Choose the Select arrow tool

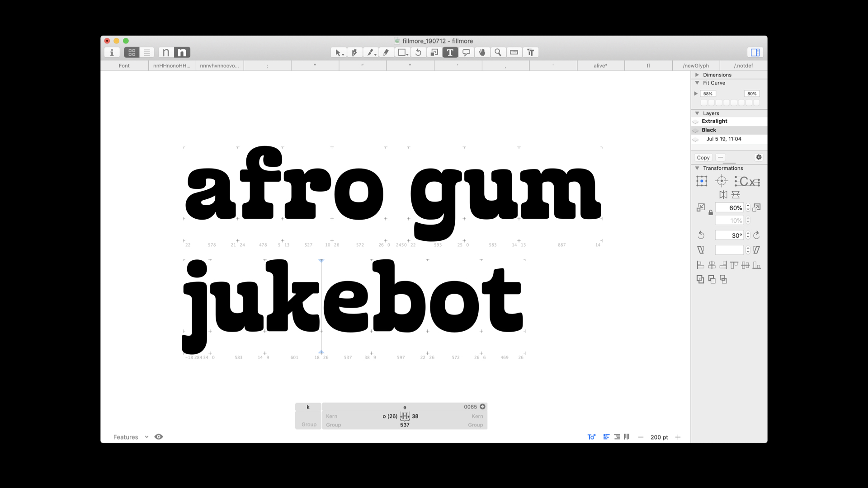339,52
